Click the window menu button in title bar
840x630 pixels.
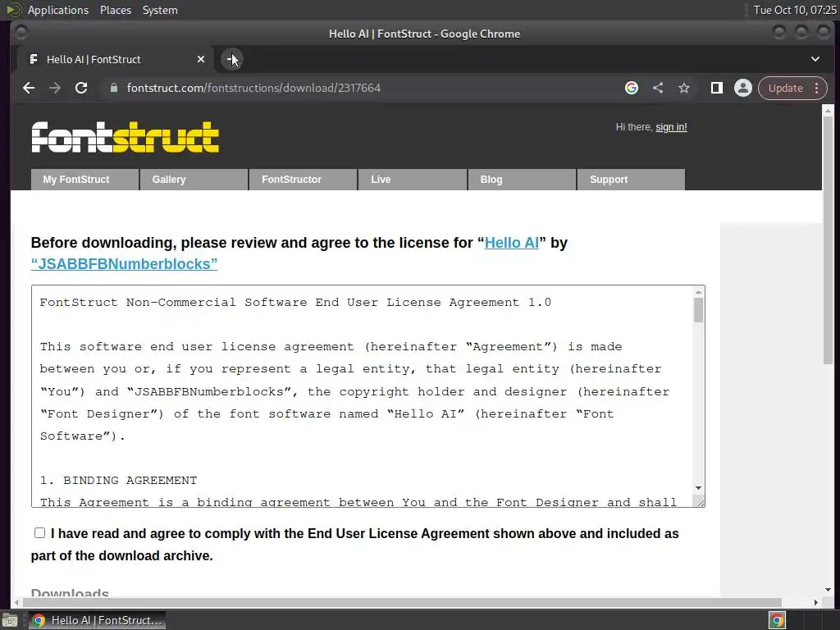(x=21, y=33)
